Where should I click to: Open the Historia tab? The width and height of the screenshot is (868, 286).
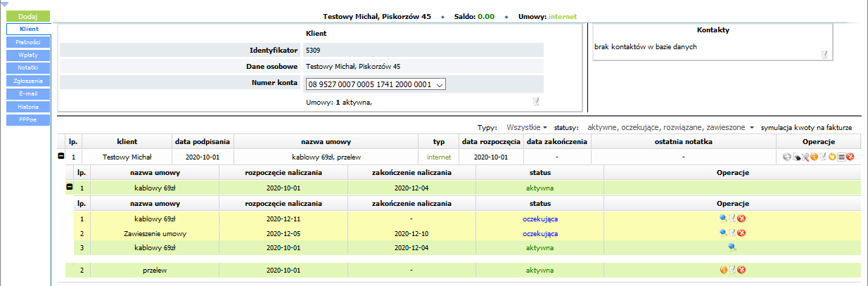tap(28, 106)
